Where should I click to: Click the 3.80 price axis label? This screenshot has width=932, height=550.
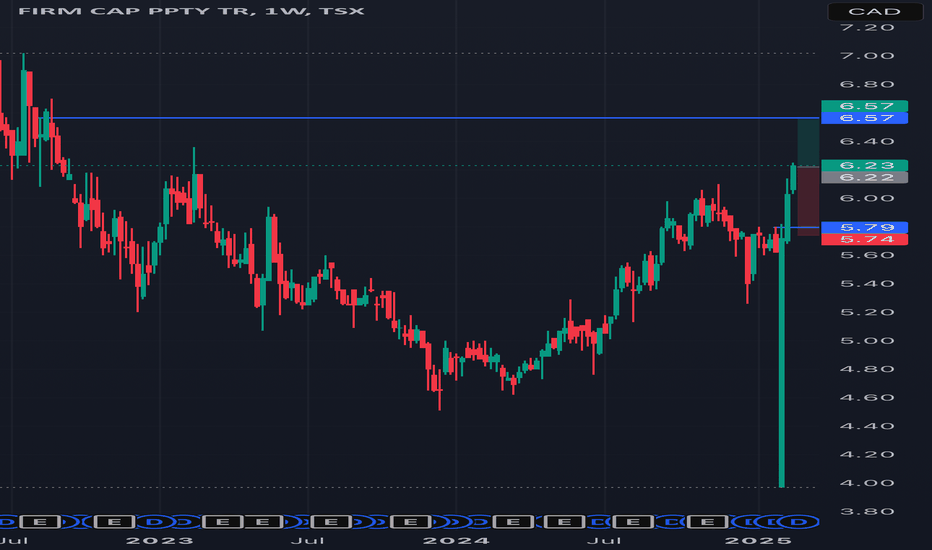coord(867,511)
